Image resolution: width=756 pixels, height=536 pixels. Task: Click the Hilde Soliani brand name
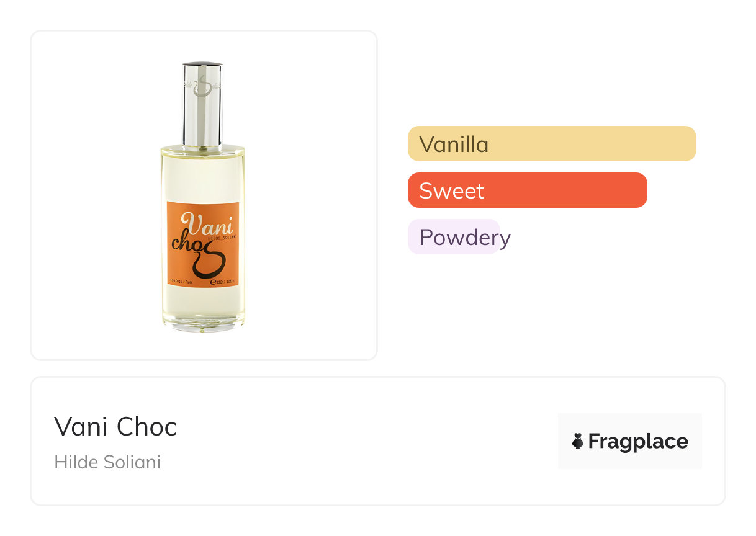[107, 462]
